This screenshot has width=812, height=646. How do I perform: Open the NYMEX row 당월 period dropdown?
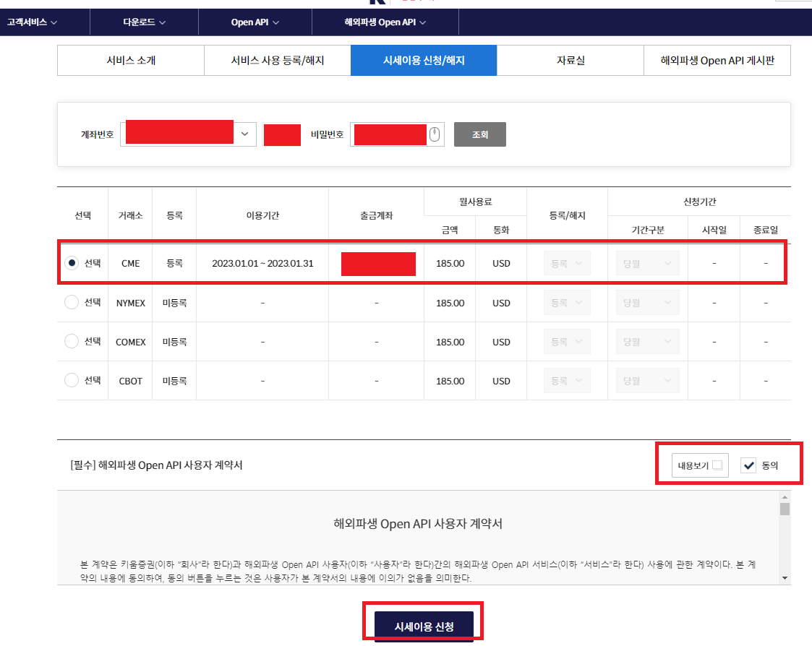647,303
